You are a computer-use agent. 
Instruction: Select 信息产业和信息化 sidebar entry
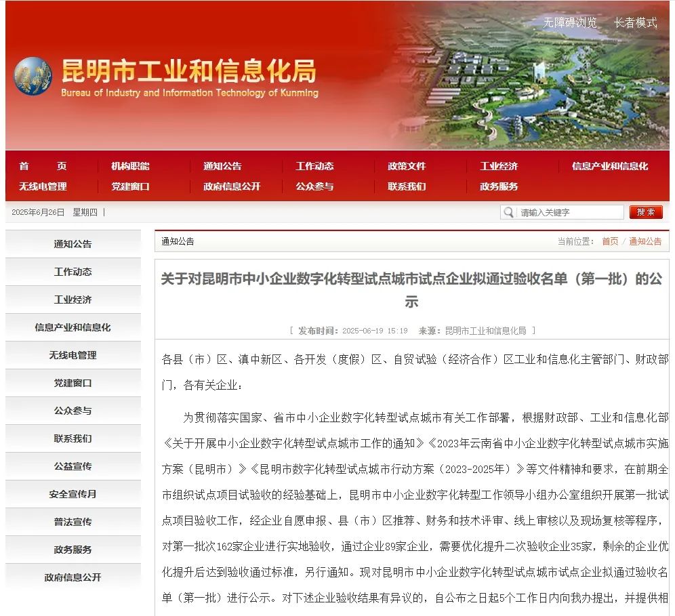click(72, 327)
